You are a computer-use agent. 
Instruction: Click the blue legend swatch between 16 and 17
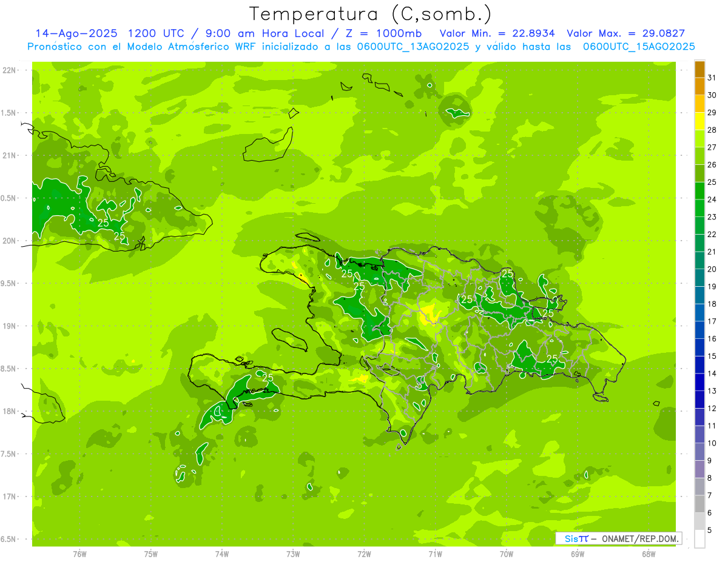tap(699, 330)
